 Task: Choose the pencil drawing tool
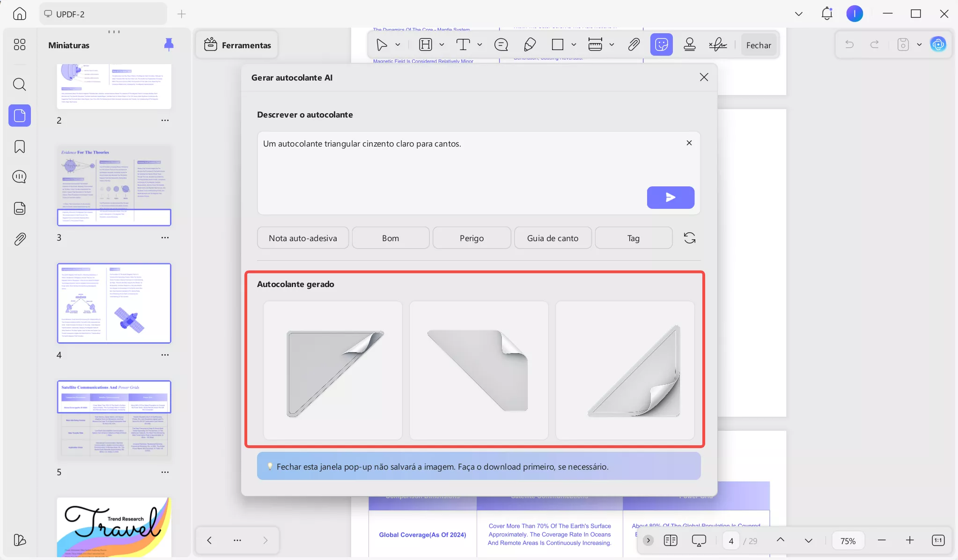pos(530,45)
